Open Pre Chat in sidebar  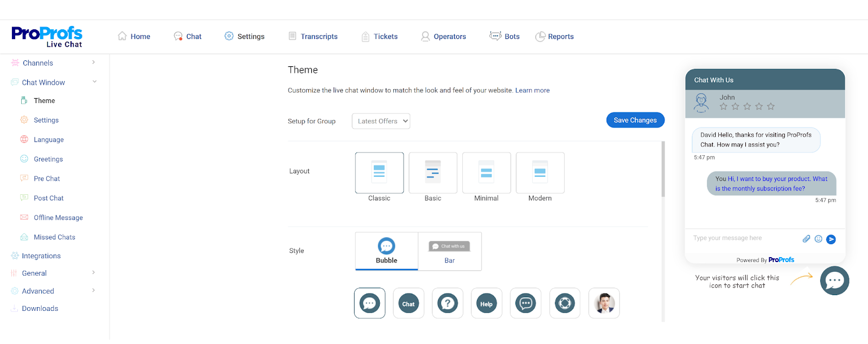tap(47, 179)
